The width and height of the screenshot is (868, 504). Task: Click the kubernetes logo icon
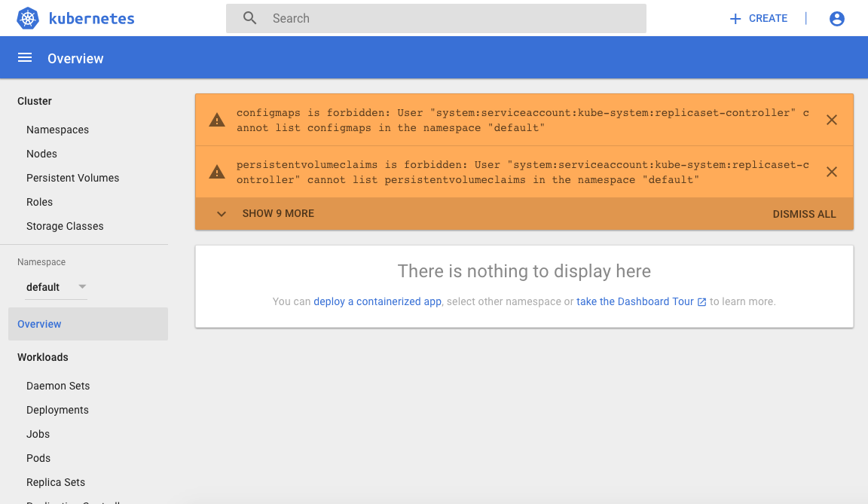(x=26, y=18)
